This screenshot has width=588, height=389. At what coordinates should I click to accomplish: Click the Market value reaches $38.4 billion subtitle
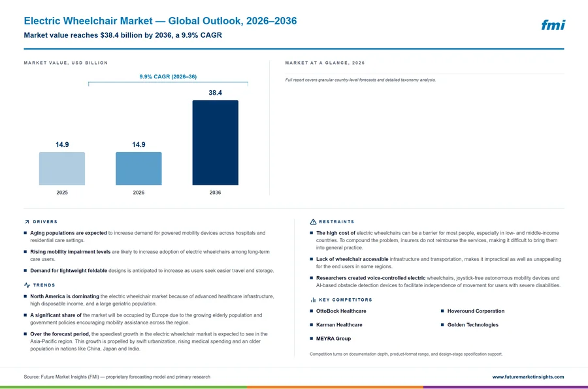click(123, 35)
